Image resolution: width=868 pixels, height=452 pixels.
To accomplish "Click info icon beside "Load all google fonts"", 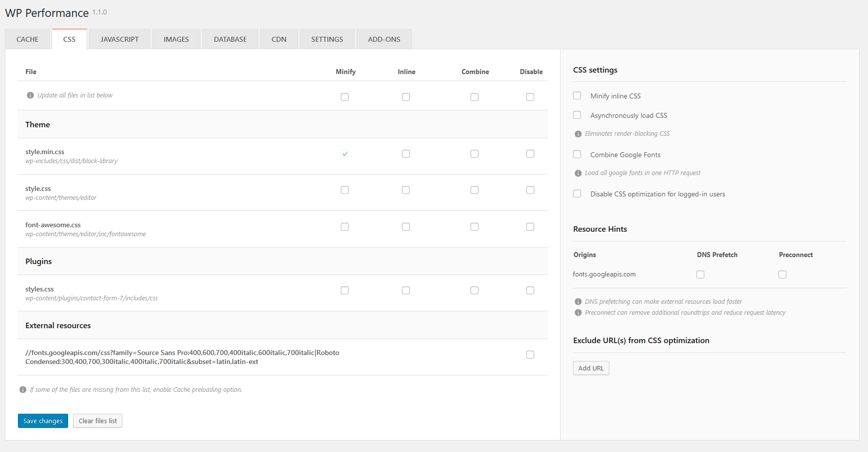I will click(x=578, y=173).
